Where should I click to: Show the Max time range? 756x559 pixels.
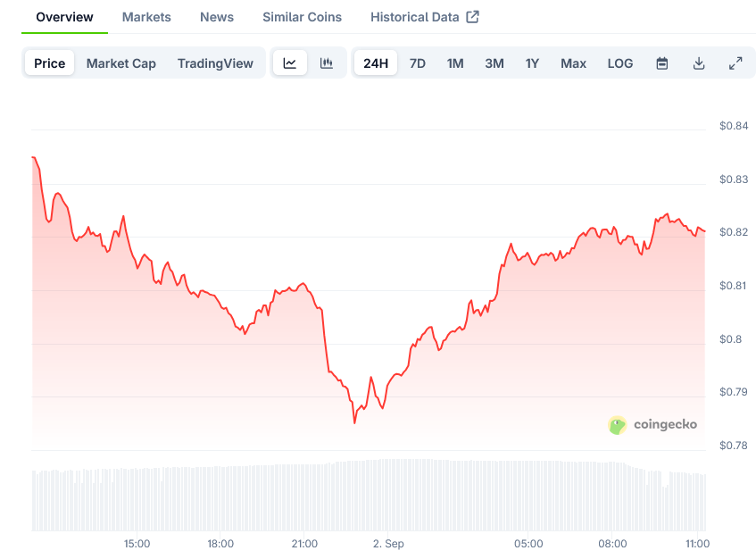[x=573, y=63]
